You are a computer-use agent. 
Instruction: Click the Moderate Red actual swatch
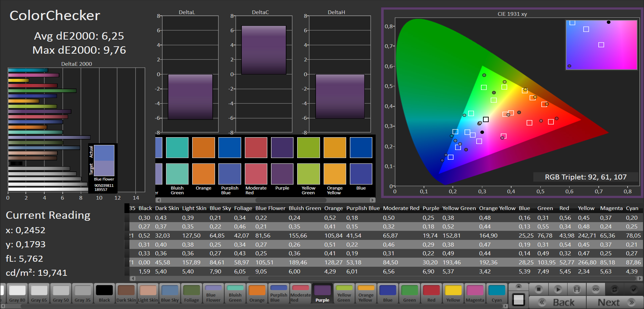coord(256,148)
